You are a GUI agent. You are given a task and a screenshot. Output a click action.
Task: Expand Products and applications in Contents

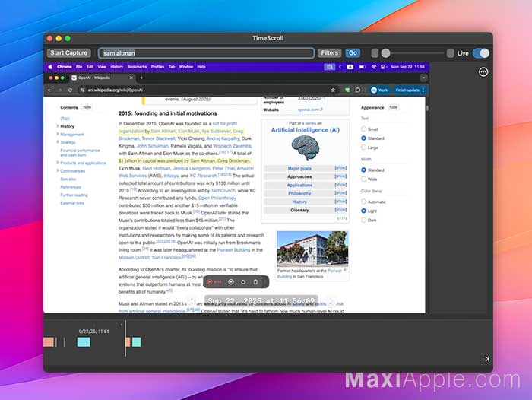(x=57, y=163)
